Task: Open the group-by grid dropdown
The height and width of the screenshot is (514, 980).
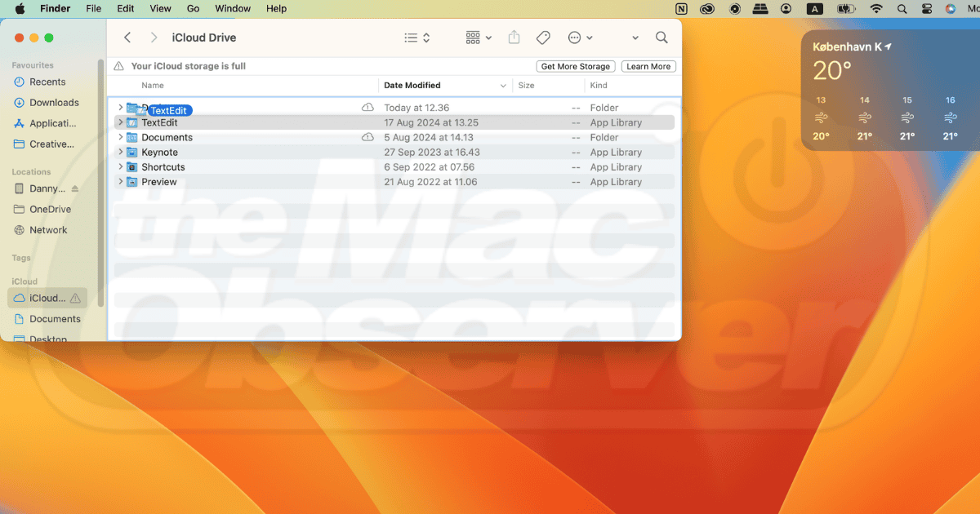Action: coord(478,38)
